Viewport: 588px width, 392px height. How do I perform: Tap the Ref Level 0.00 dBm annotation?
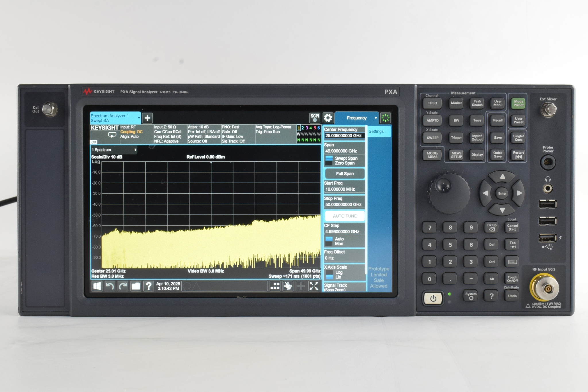pyautogui.click(x=206, y=157)
